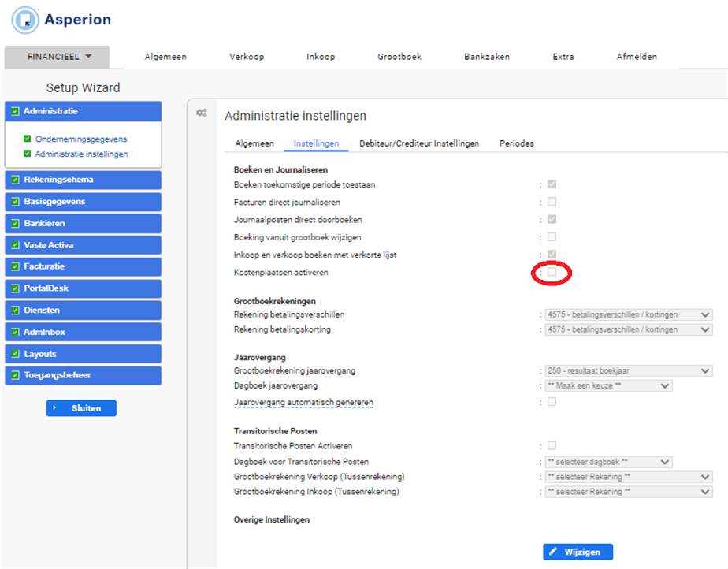
Task: Click green check icon beside Diensten
Action: (x=15, y=311)
